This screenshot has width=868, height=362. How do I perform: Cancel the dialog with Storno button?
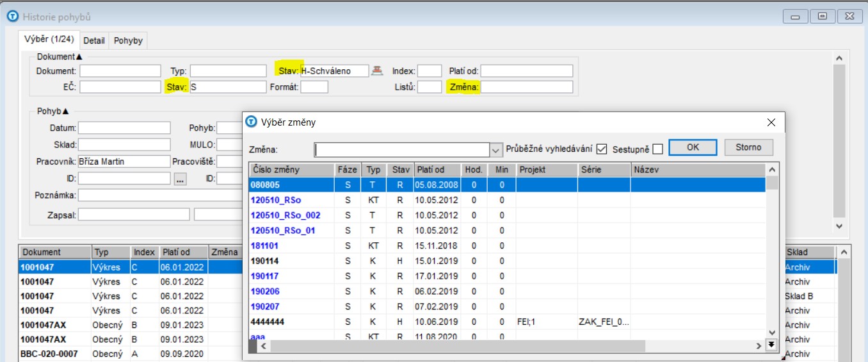coord(748,147)
